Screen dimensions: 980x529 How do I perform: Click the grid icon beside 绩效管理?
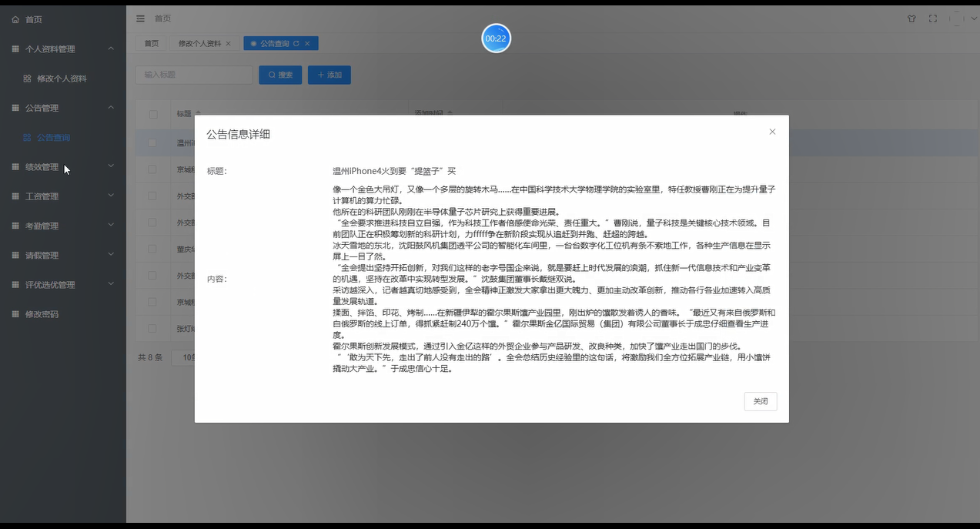point(15,167)
